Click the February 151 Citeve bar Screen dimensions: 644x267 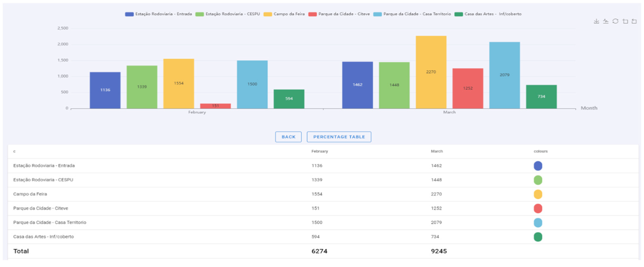[215, 106]
